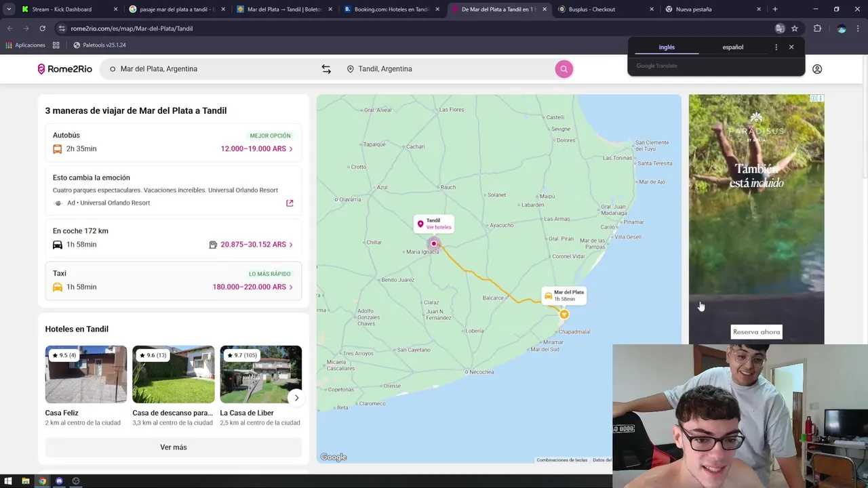Open a new browser tab

775,9
